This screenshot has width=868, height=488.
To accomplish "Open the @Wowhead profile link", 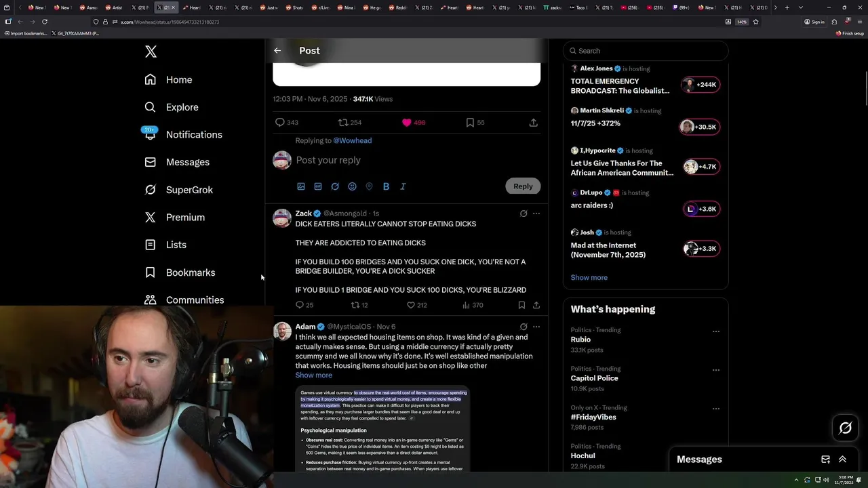I will pos(352,140).
